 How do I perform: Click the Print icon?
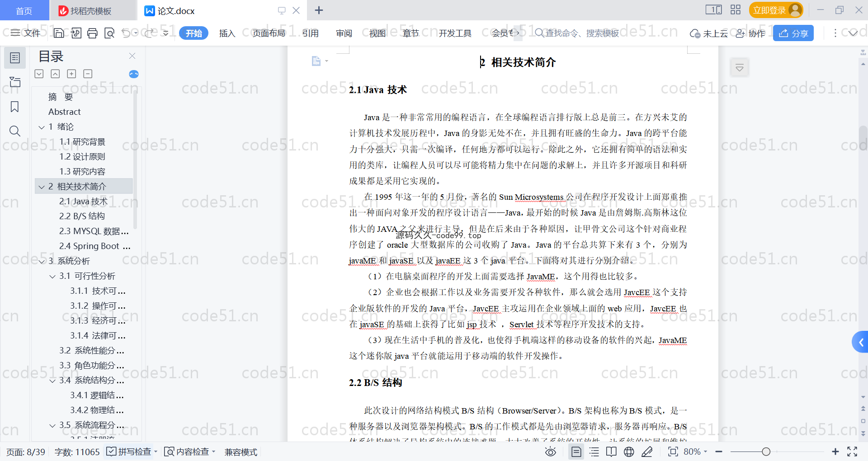click(x=92, y=33)
